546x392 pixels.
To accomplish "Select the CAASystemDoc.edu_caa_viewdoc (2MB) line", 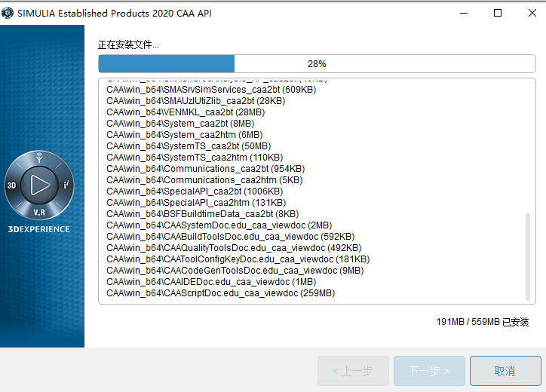I will pos(219,225).
